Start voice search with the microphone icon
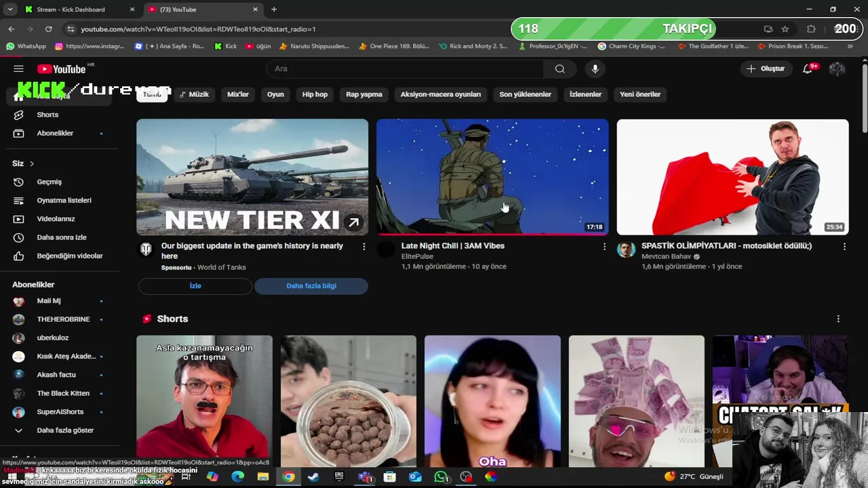868x488 pixels. point(595,68)
